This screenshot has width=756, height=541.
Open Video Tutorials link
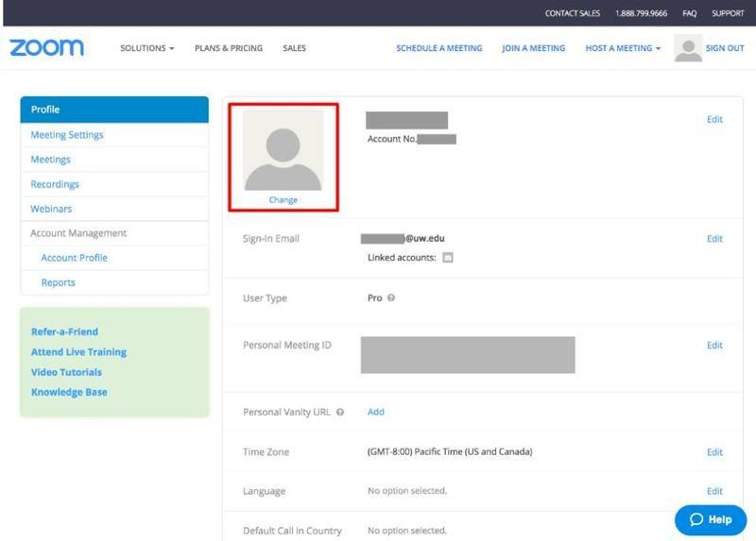pos(66,372)
